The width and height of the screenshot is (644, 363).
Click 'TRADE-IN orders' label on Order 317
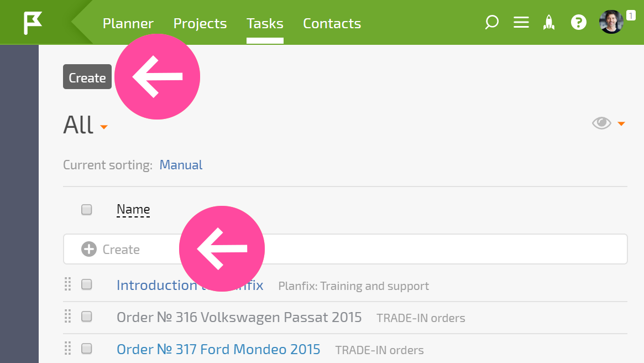coord(380,350)
